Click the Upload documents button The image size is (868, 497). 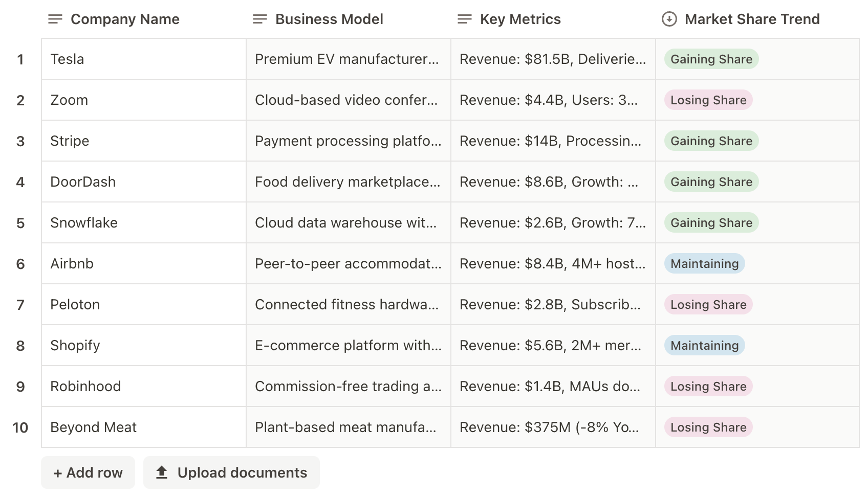click(x=231, y=472)
